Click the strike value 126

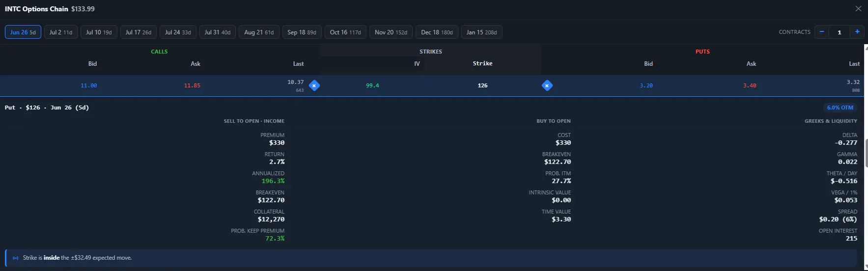(483, 85)
